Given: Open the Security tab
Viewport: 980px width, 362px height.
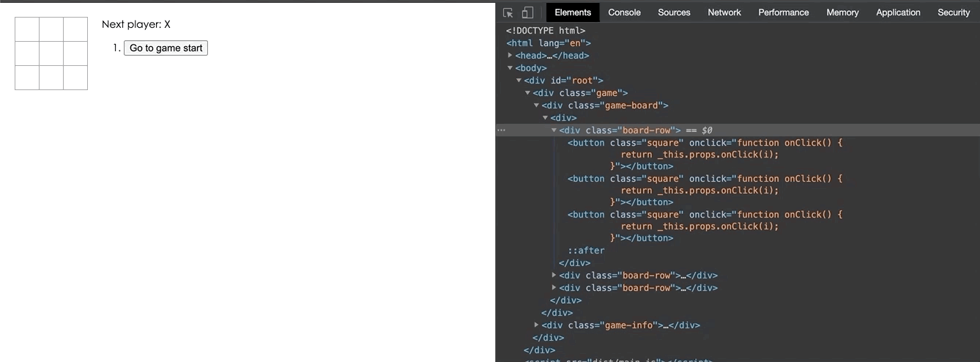Looking at the screenshot, I should point(954,12).
